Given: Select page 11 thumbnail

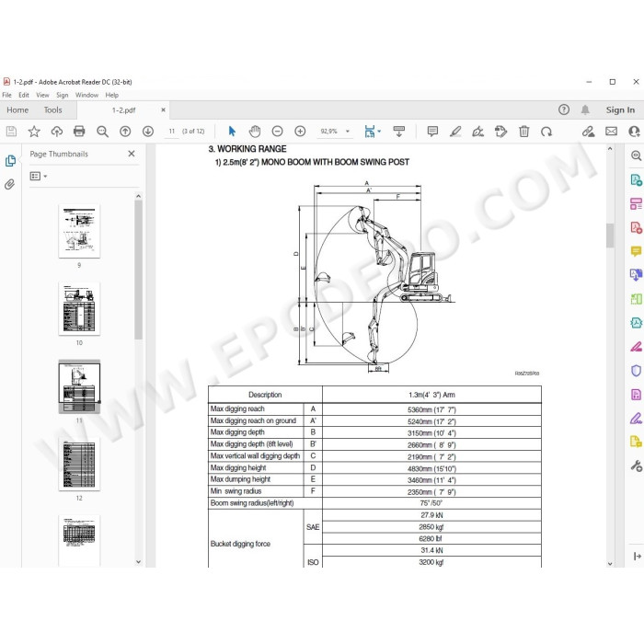Looking at the screenshot, I should 79,386.
